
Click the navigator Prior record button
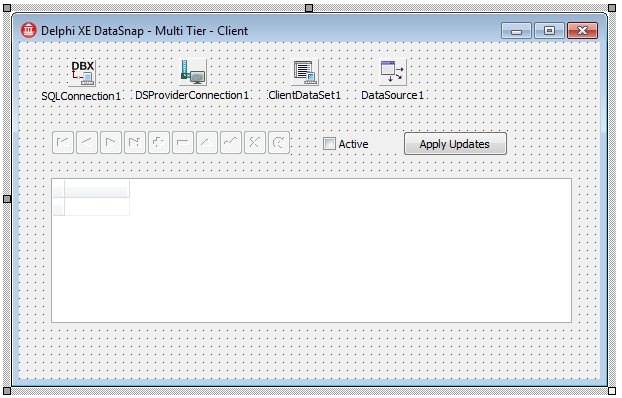pyautogui.click(x=87, y=142)
